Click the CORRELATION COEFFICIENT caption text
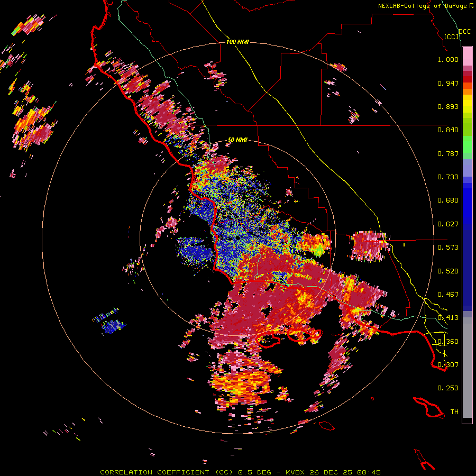 pos(154,472)
